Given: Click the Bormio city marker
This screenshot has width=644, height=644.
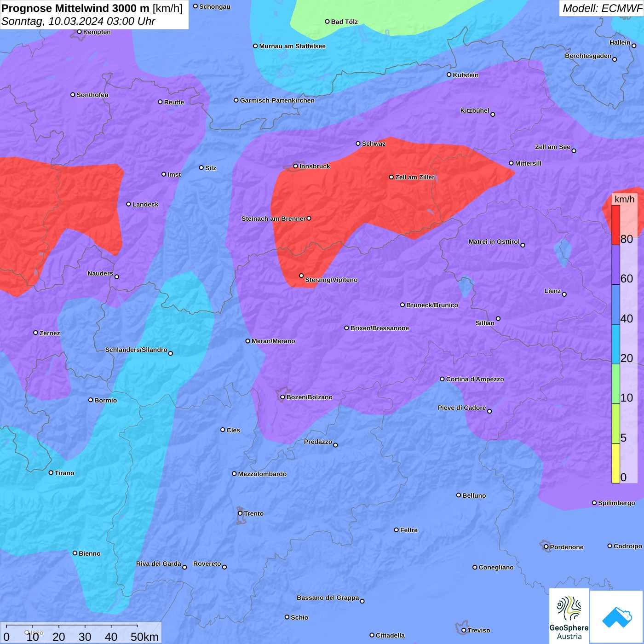Looking at the screenshot, I should click(91, 400).
